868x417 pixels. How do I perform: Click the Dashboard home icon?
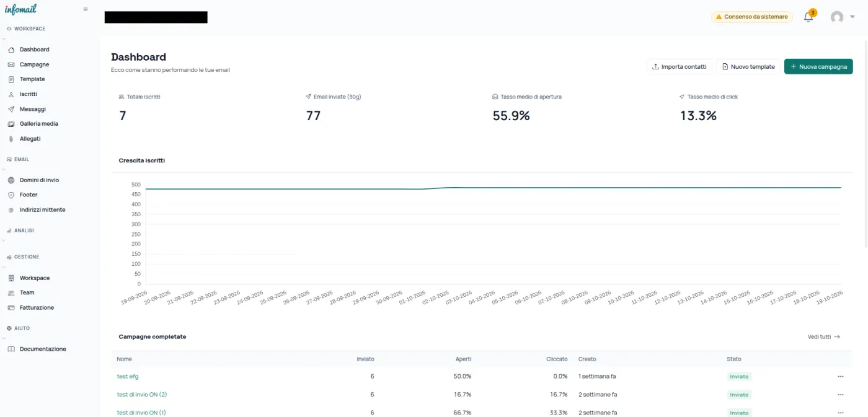(x=11, y=50)
